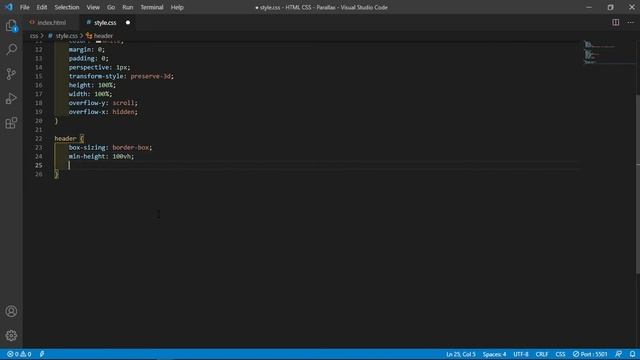Click the VS Code logo icon
Viewport: 640px width, 360px height.
(9, 7)
